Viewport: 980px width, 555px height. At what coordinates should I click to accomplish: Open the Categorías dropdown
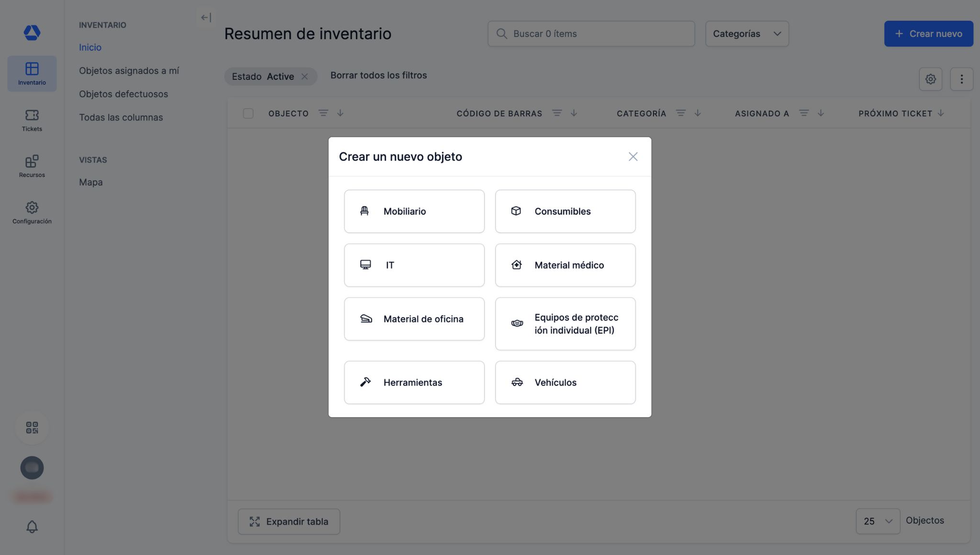point(746,33)
